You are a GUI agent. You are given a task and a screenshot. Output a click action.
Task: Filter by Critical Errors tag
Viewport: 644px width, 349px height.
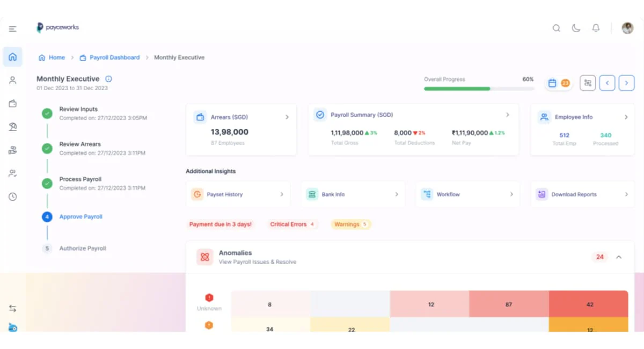click(292, 224)
